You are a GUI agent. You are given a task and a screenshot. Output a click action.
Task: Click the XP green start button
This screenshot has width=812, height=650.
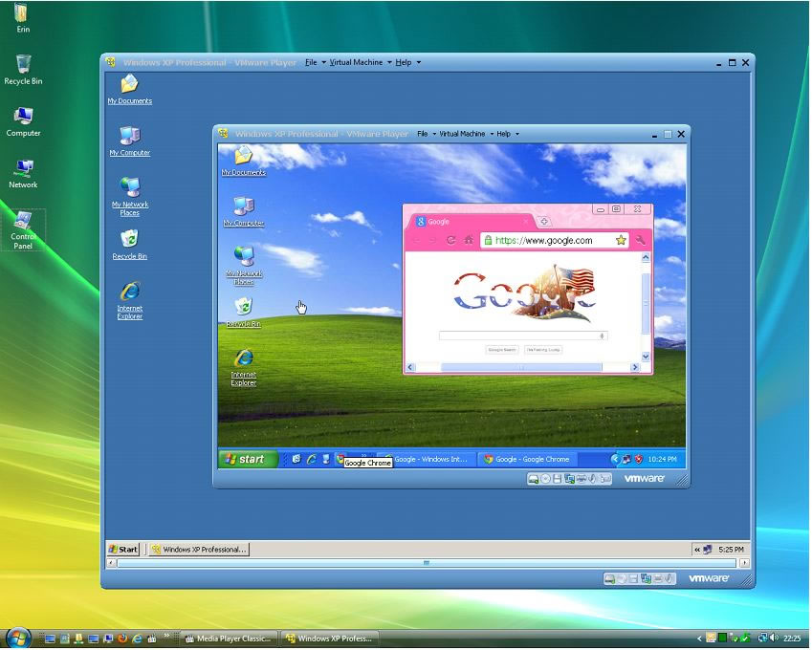(x=248, y=460)
